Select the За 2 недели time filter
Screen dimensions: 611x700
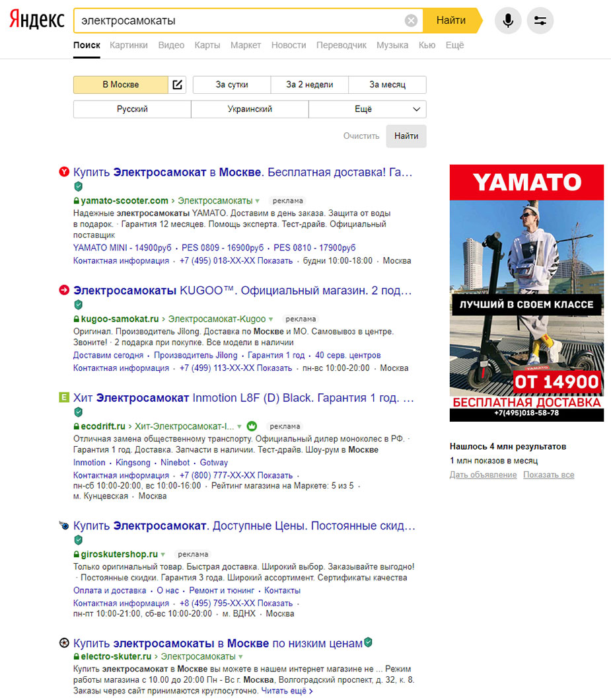coord(310,85)
